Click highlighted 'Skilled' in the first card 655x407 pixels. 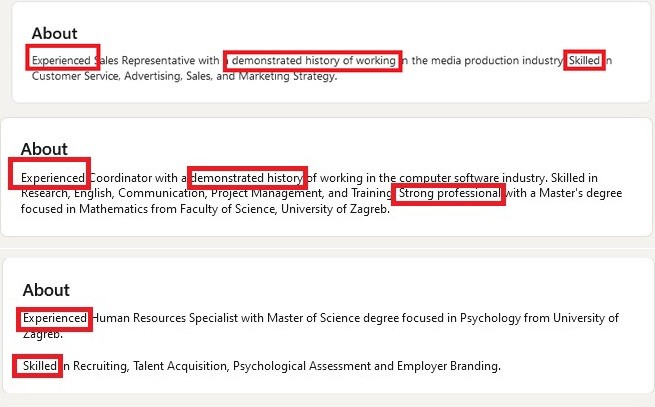pyautogui.click(x=584, y=60)
